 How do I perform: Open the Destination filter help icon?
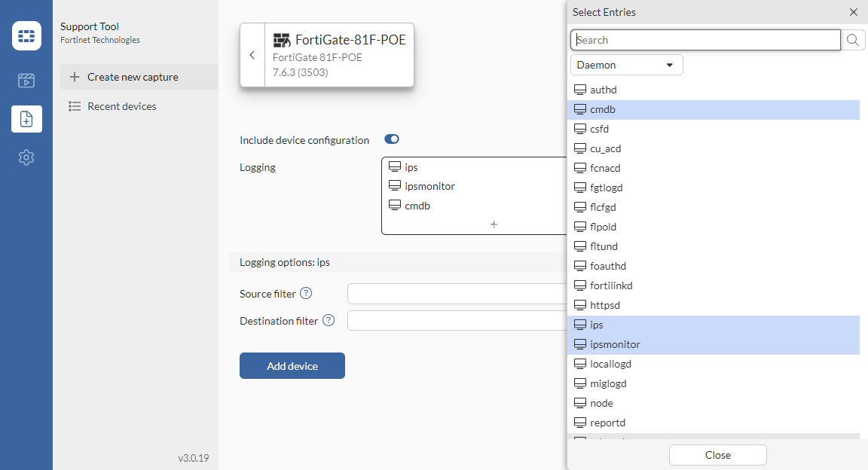328,320
